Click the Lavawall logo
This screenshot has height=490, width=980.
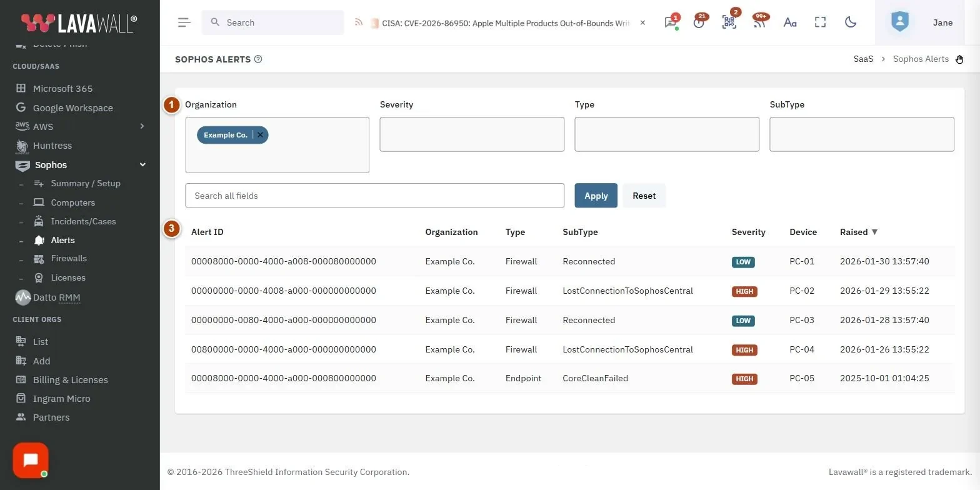[79, 23]
